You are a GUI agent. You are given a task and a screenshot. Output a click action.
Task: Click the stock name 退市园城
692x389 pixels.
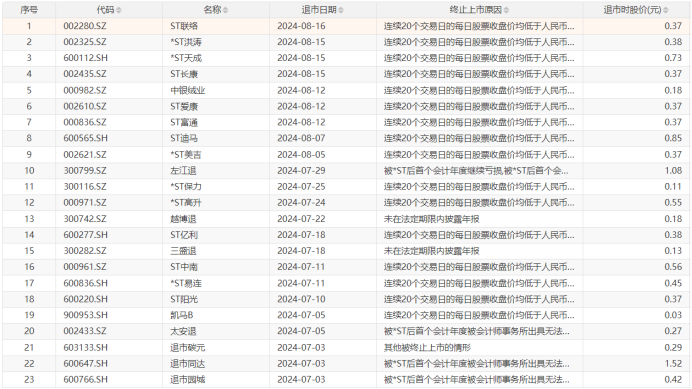(x=188, y=380)
